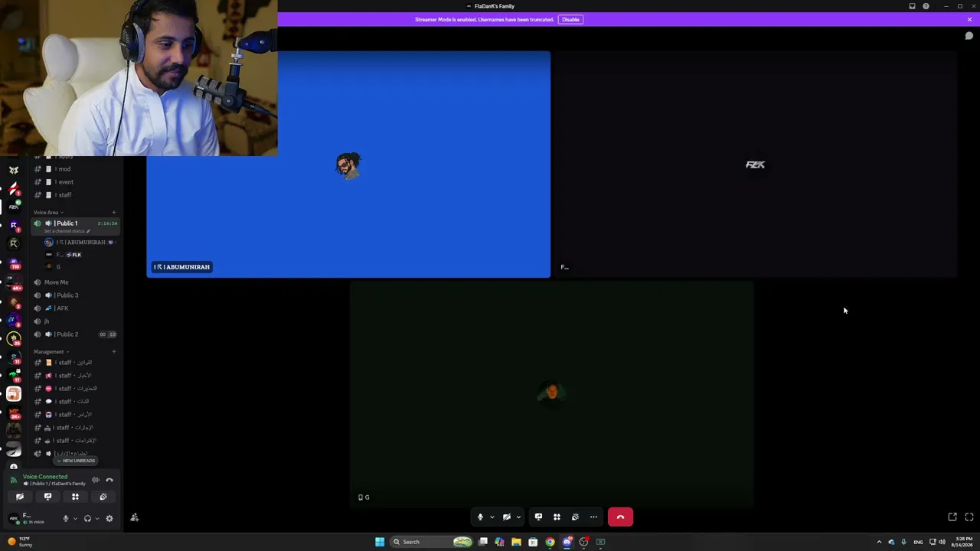Open File Explorer from the taskbar
The image size is (980, 551).
tap(516, 542)
